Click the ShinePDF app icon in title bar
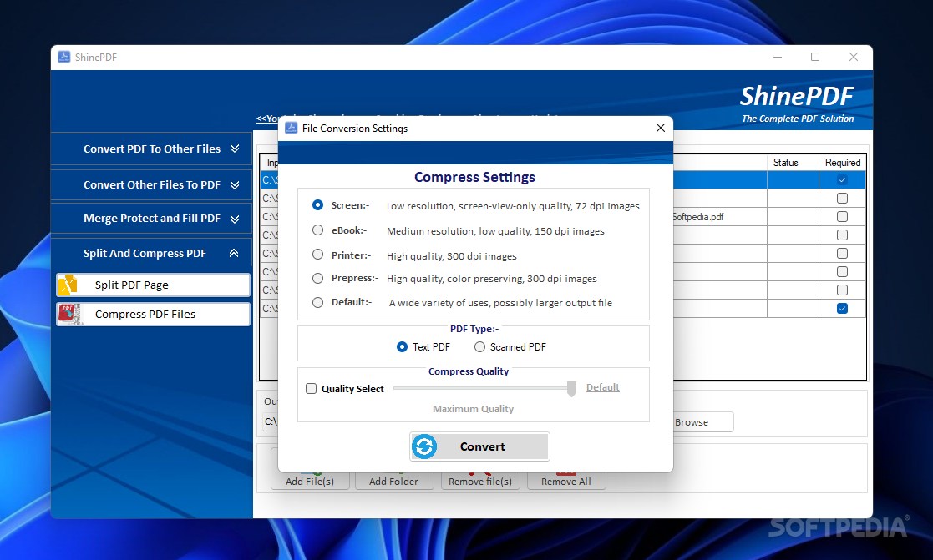 tap(63, 57)
